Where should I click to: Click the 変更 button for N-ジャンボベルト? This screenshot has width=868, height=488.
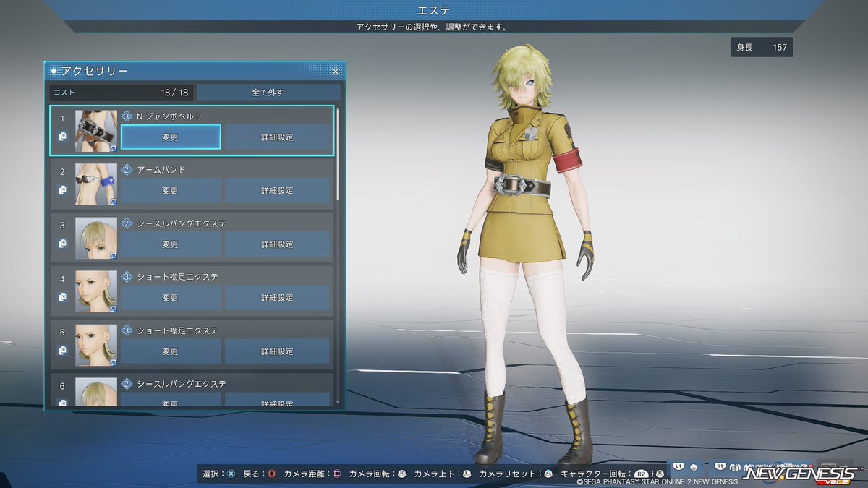[170, 137]
